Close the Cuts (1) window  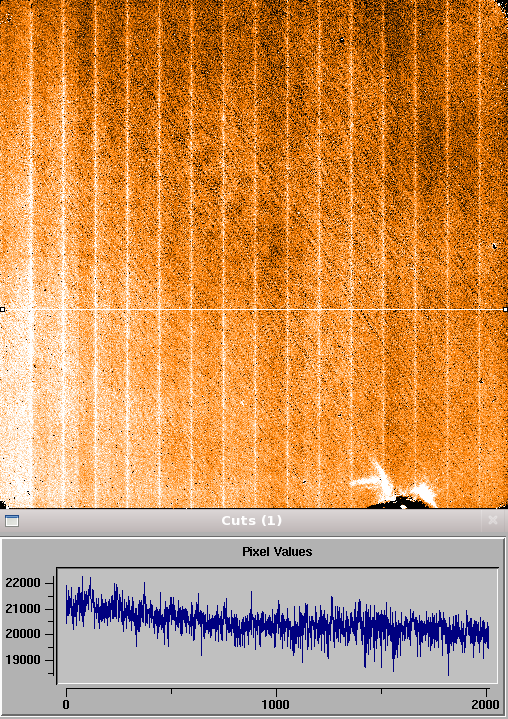pyautogui.click(x=493, y=520)
